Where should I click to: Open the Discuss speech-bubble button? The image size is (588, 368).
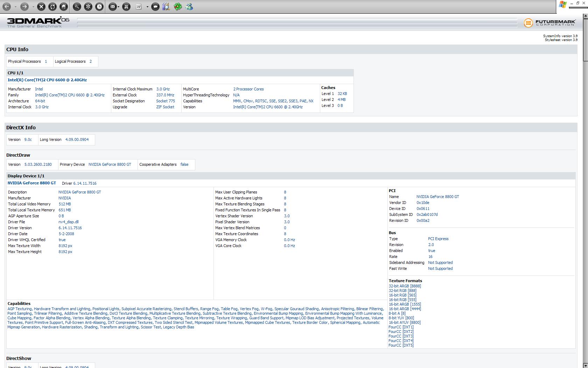(x=155, y=7)
